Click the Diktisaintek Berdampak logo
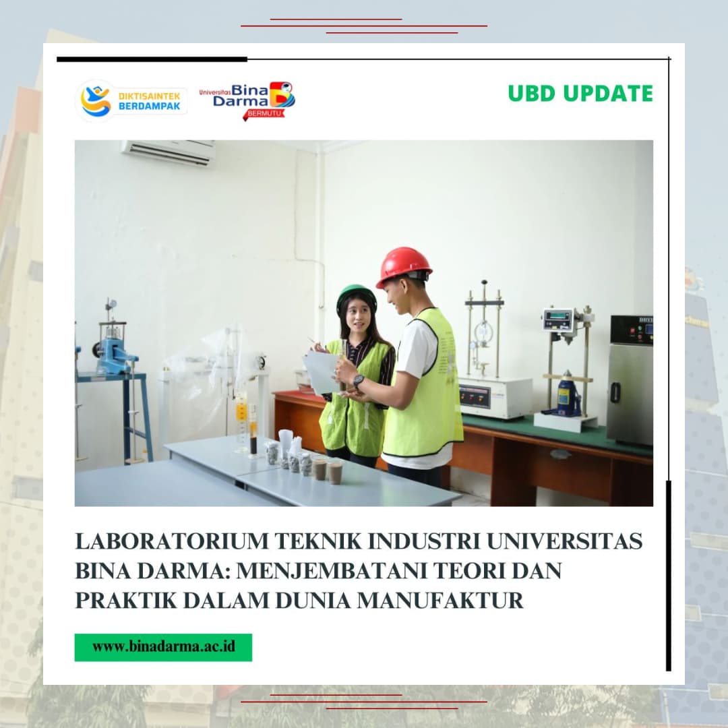 (x=131, y=100)
